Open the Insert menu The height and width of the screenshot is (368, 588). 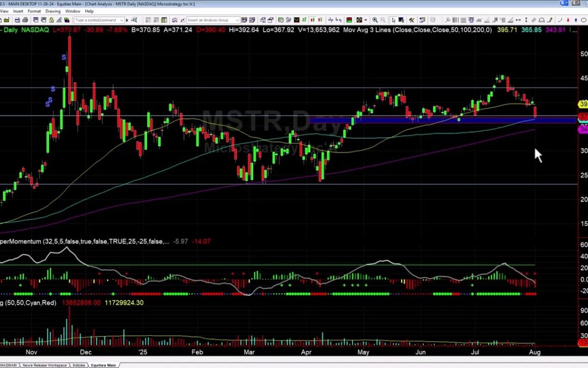[x=18, y=11]
